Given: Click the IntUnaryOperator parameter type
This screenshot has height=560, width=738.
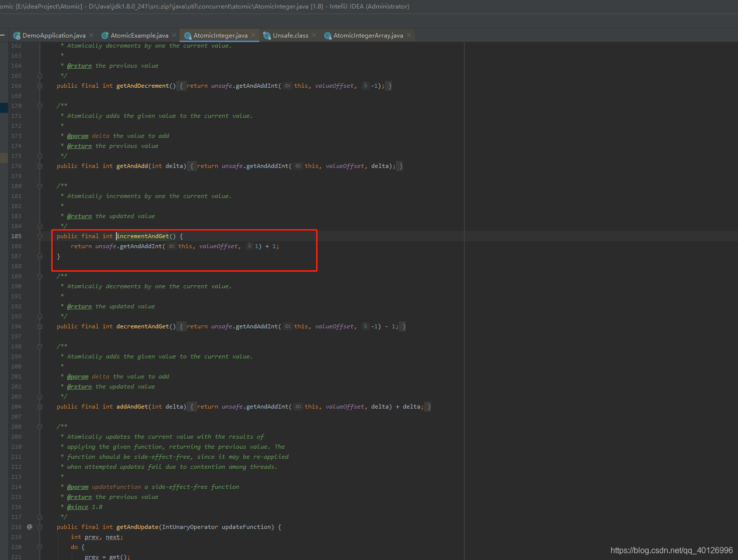Looking at the screenshot, I should click(190, 527).
